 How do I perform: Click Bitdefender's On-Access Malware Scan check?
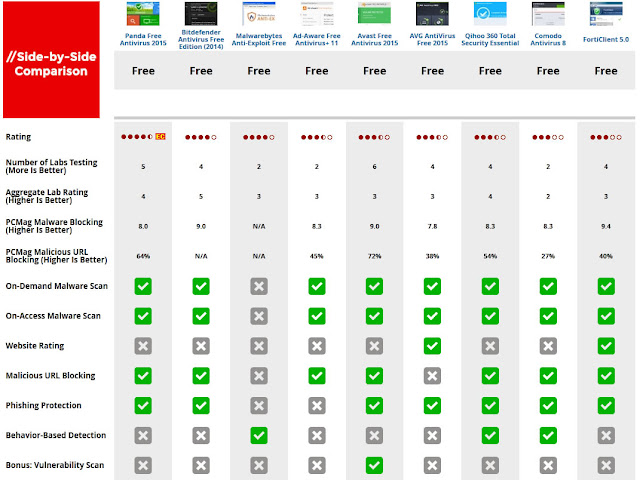[x=201, y=316]
